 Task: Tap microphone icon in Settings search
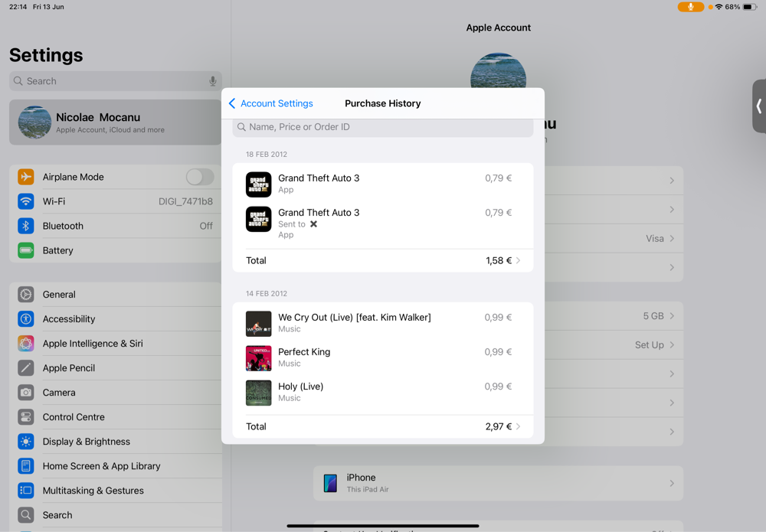tap(212, 81)
